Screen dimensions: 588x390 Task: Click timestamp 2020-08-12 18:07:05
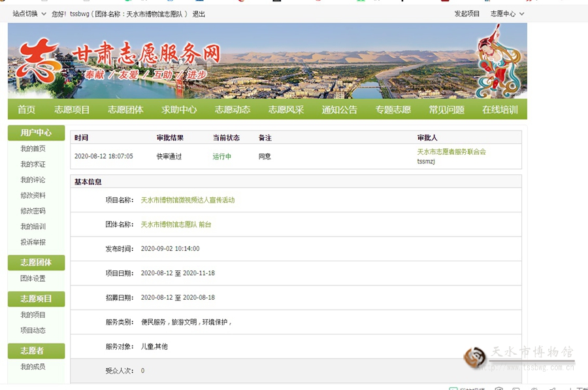click(x=103, y=156)
